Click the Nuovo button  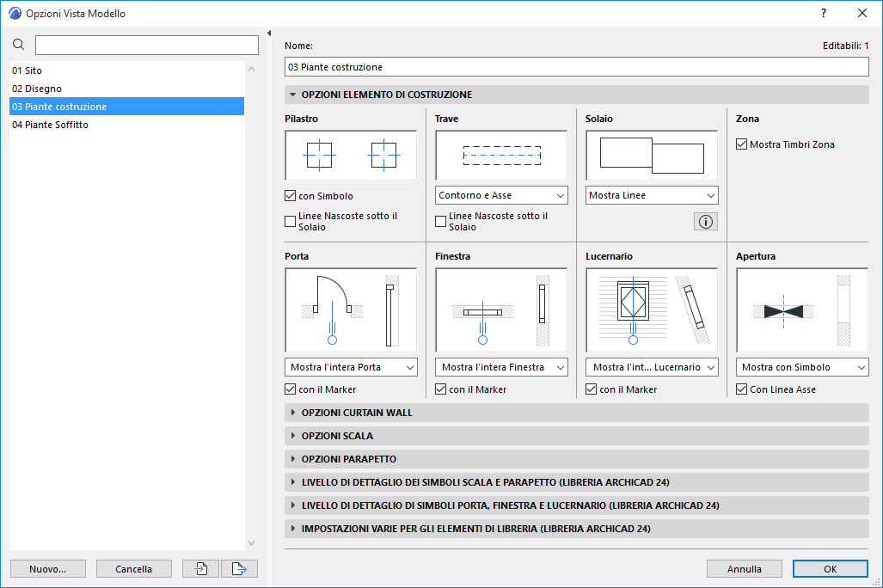(x=47, y=568)
